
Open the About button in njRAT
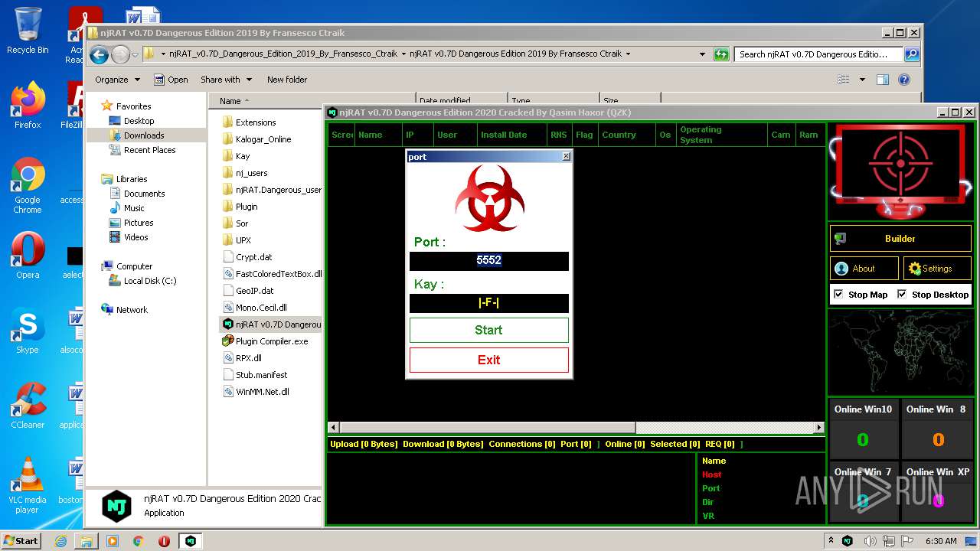pyautogui.click(x=864, y=269)
